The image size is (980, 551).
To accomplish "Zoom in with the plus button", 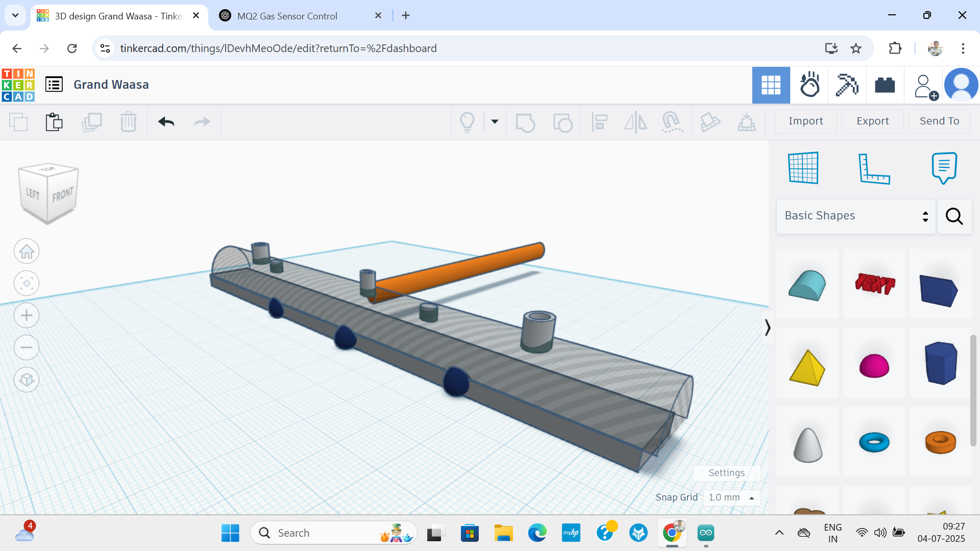I will (x=27, y=316).
